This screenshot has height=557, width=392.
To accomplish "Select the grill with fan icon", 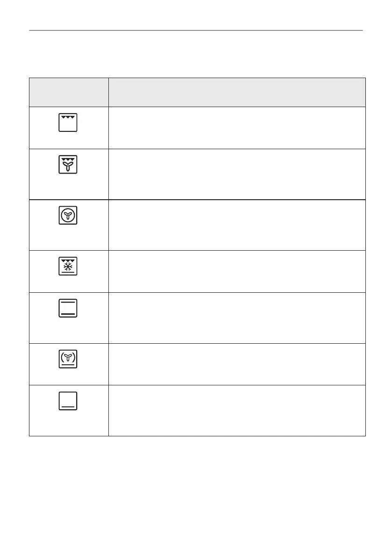I will (68, 165).
